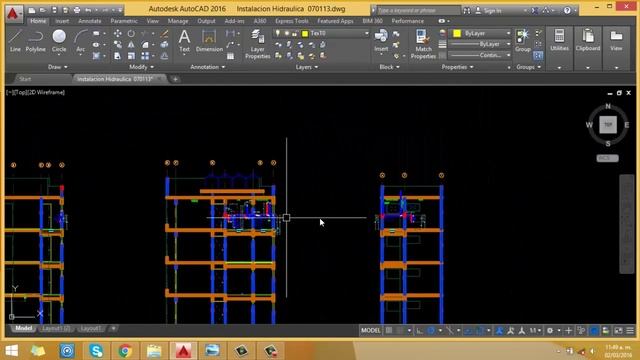Select the Line tool
Image resolution: width=640 pixels, height=360 pixels.
point(15,41)
